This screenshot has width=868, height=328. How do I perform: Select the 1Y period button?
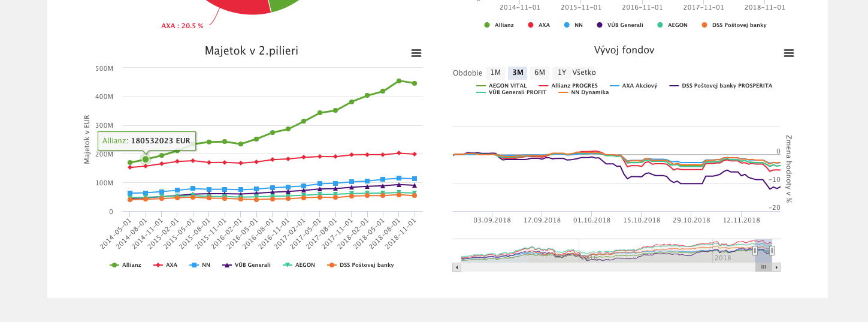(x=562, y=73)
